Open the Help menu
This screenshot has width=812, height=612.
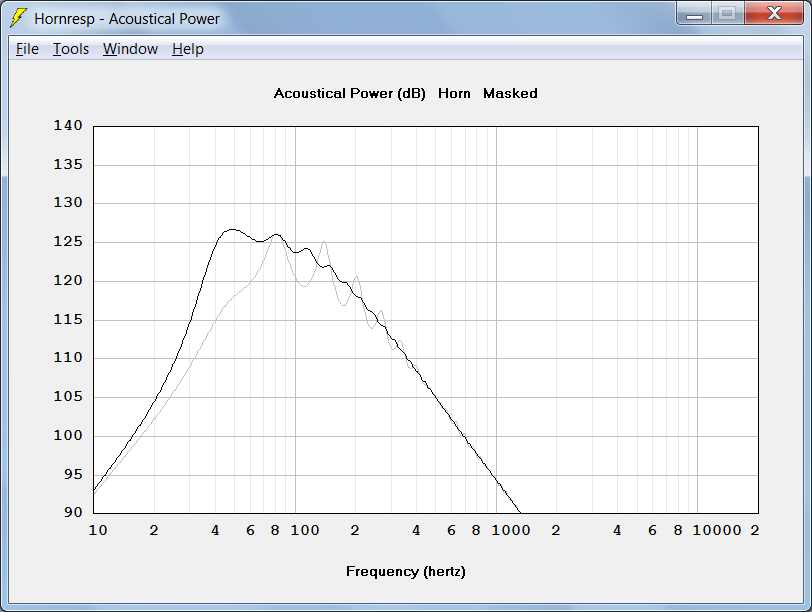coord(188,49)
